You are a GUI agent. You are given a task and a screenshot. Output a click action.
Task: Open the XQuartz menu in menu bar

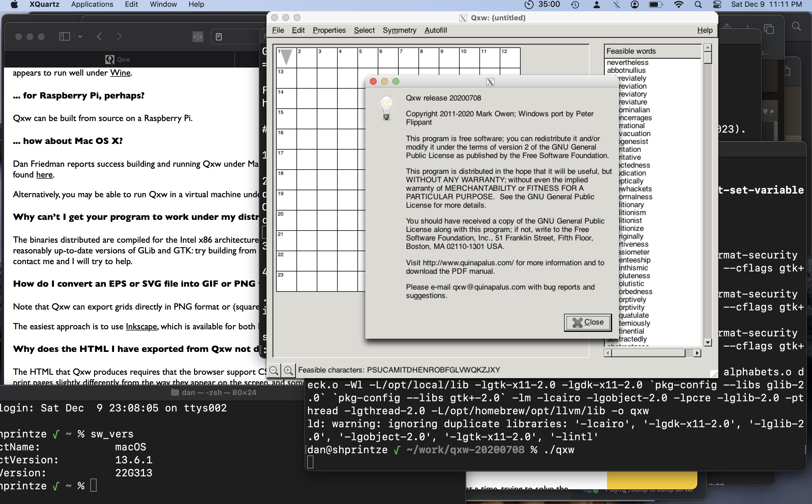click(44, 4)
